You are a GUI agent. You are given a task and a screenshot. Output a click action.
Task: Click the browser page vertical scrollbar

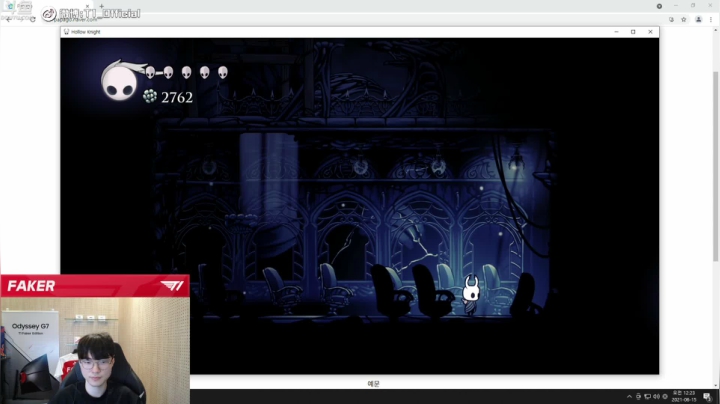pyautogui.click(x=716, y=167)
